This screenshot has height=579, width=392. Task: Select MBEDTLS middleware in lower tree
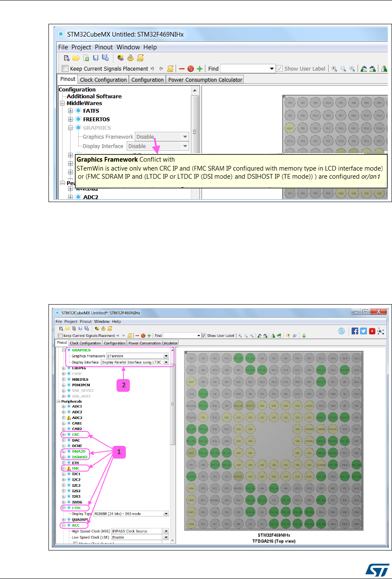[x=80, y=379]
